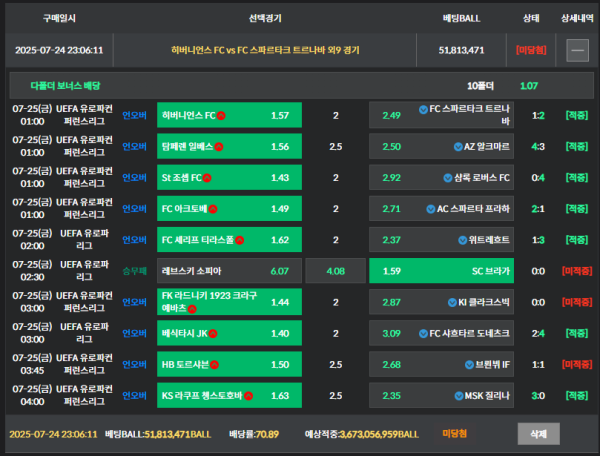Image resolution: width=600 pixels, height=456 pixels.
Task: Click blue under arrow beside MSK 질리나
Action: 459,396
